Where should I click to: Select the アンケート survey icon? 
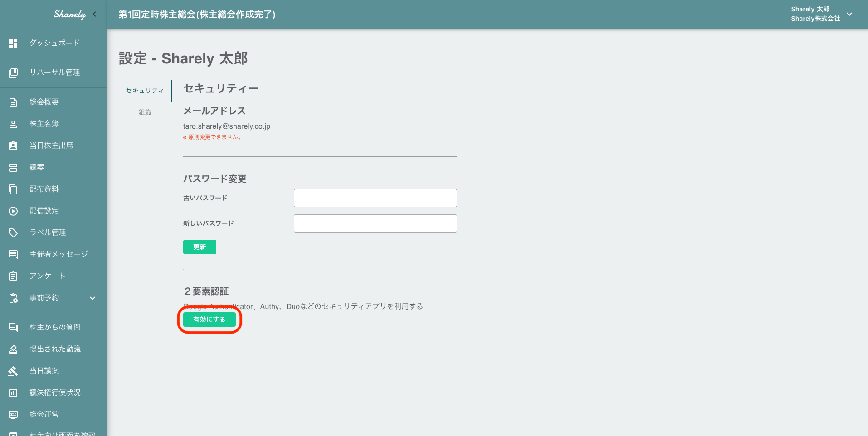(x=13, y=276)
